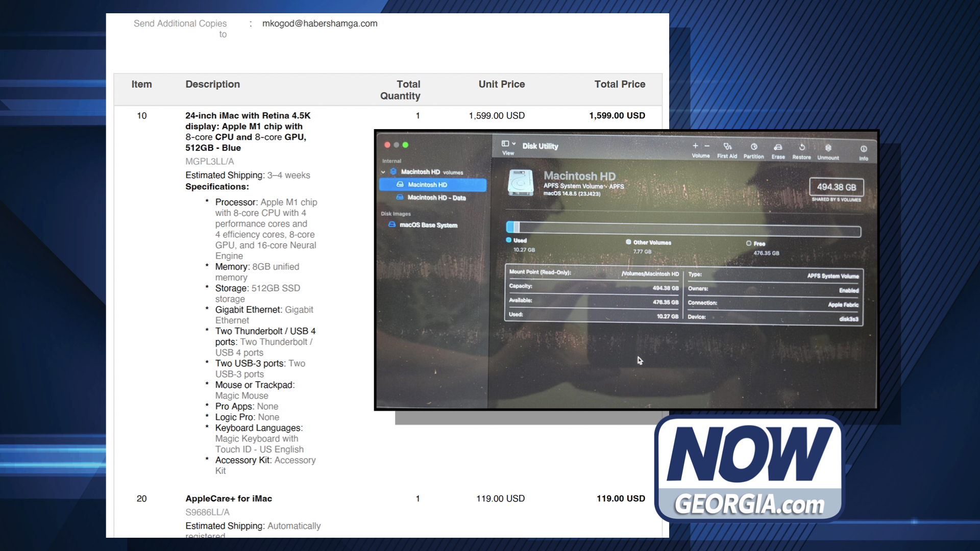Click the Mouse or Trackpad Magic Mouse spec
This screenshot has width=980, height=551.
[255, 390]
